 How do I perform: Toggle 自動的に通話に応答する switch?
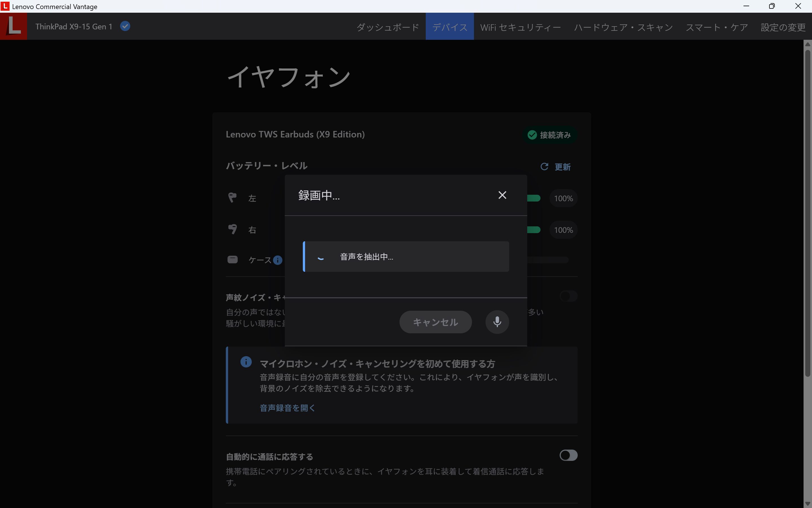click(x=568, y=455)
